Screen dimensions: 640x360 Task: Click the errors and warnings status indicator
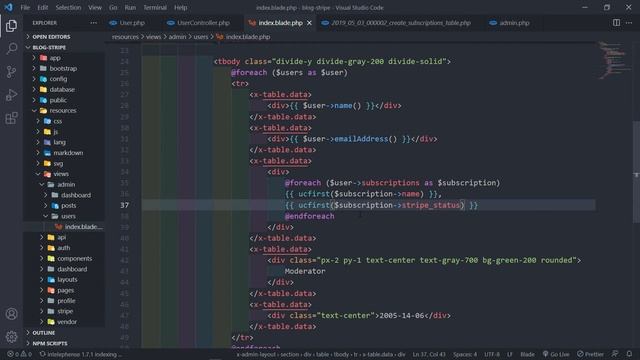point(19,354)
